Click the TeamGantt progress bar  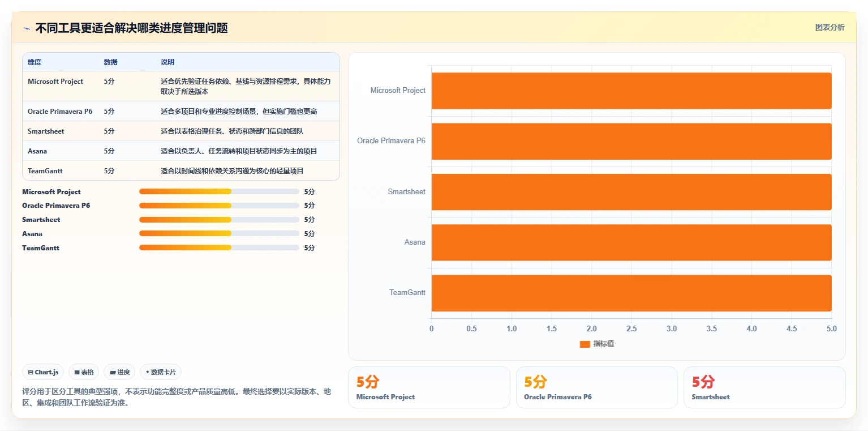219,247
